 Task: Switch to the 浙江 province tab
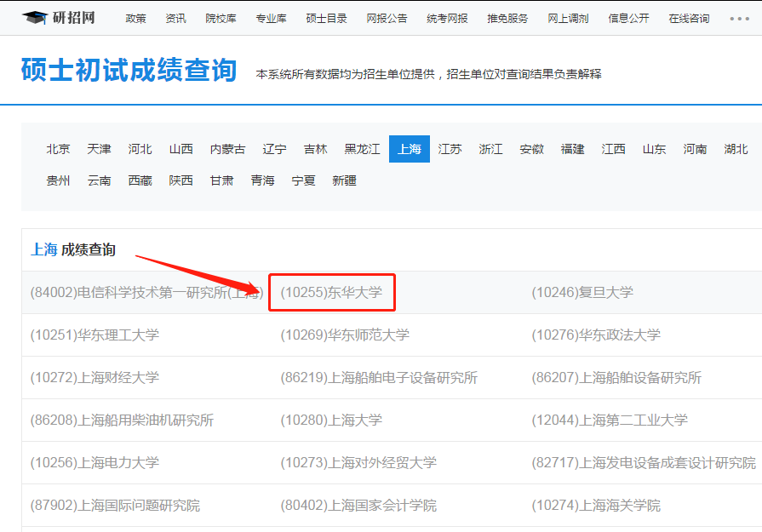coord(490,149)
